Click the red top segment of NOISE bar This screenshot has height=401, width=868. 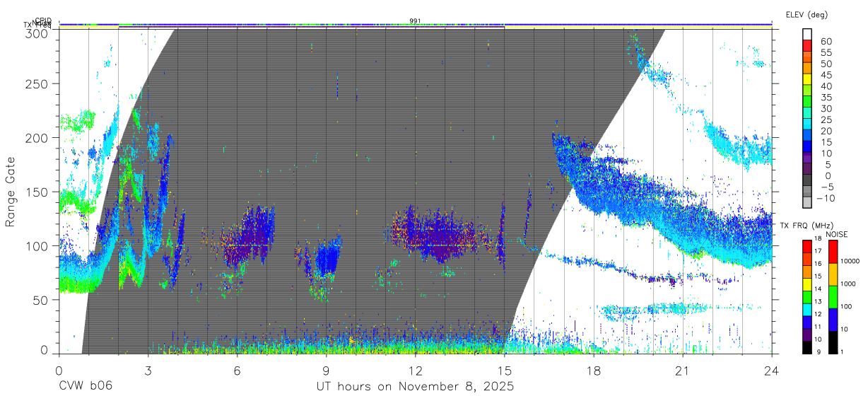point(832,252)
